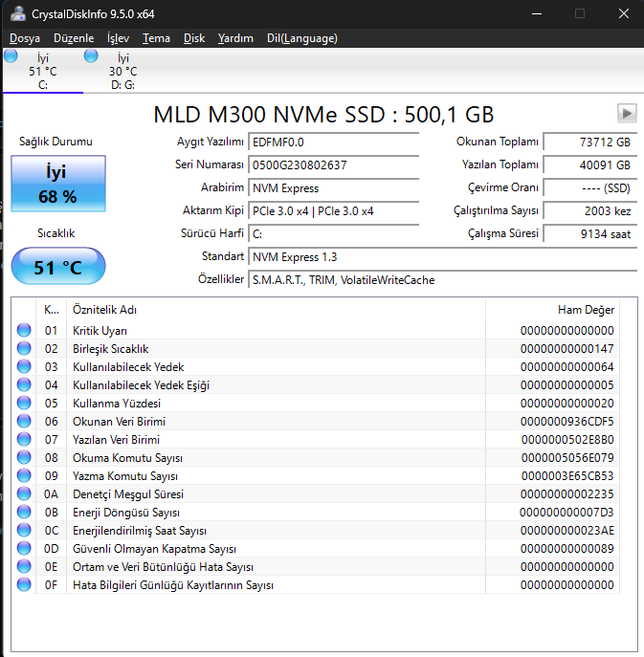Image resolution: width=644 pixels, height=657 pixels.
Task: Click status icon for Enerji Döngüsü Sayısı row
Action: pos(24,512)
